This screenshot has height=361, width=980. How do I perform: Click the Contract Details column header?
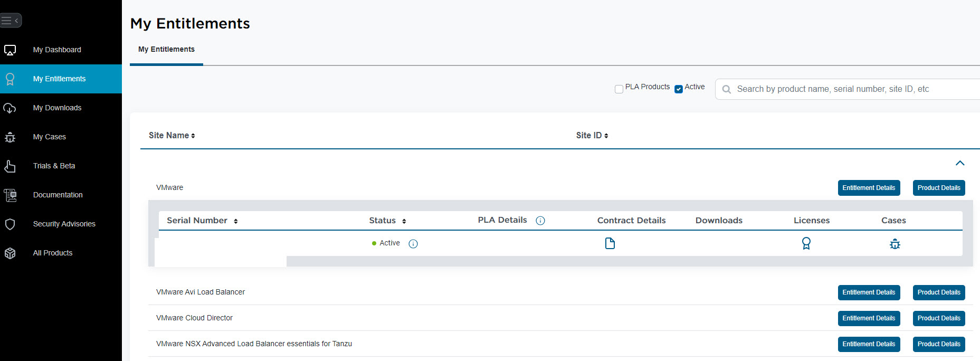click(x=631, y=221)
